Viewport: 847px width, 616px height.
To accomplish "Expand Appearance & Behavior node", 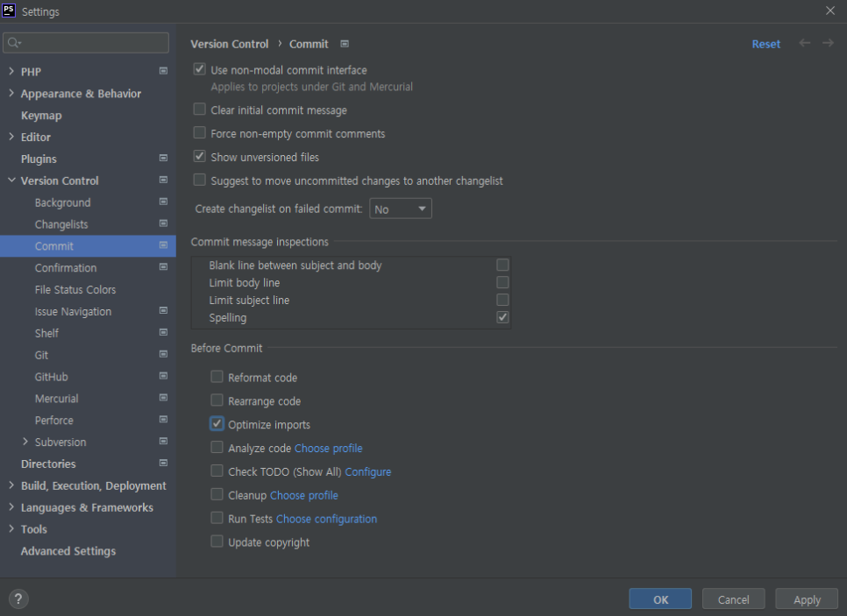I will tap(11, 93).
